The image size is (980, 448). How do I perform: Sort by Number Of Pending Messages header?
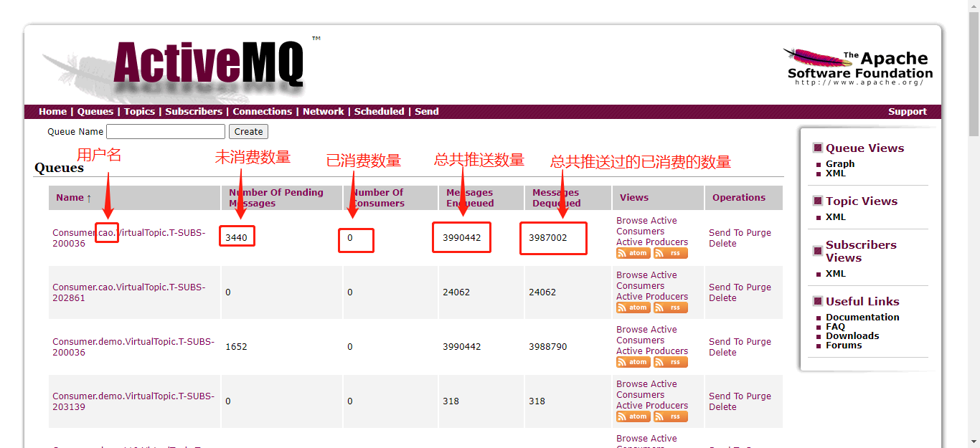(x=276, y=198)
